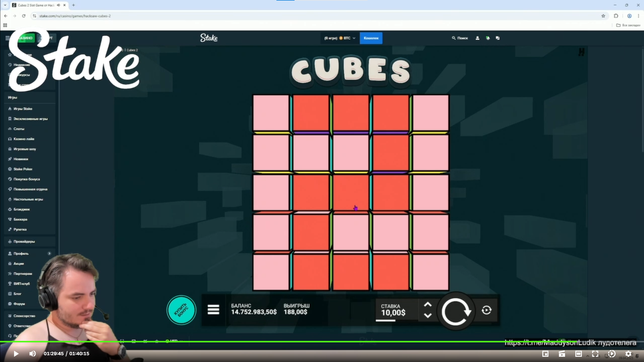Image resolution: width=644 pixels, height=362 pixels.
Task: Expand the Профиль sidebar section
Action: pos(49,253)
